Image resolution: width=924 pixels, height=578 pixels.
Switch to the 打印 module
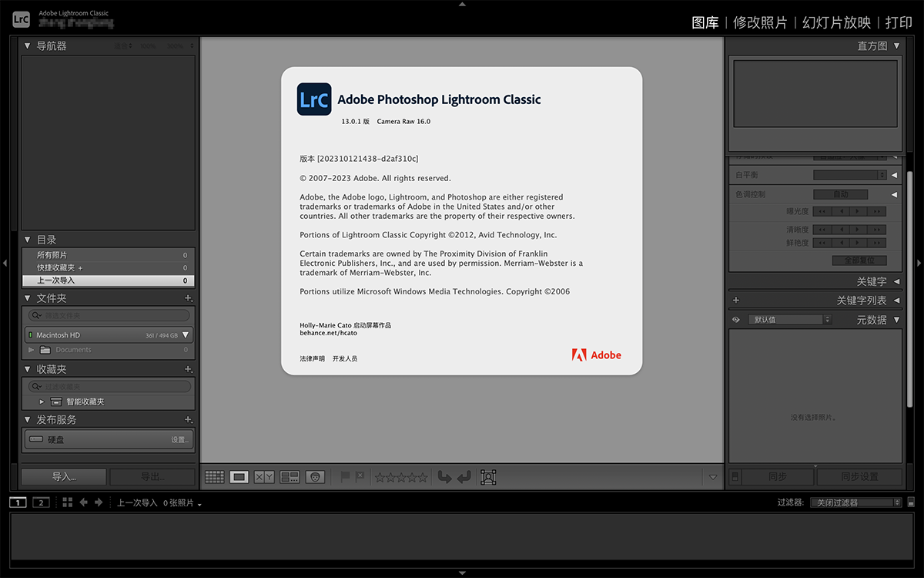[899, 22]
